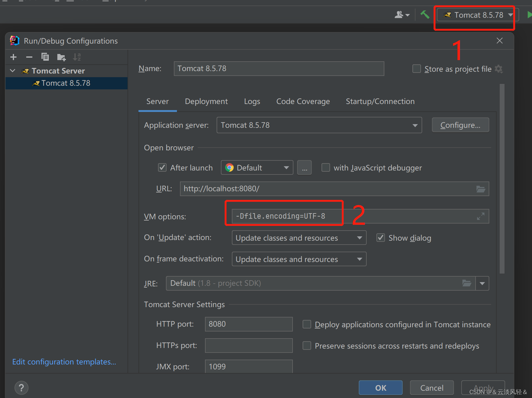The height and width of the screenshot is (398, 532).
Task: Sort configurations alphabetically
Action: pos(77,57)
